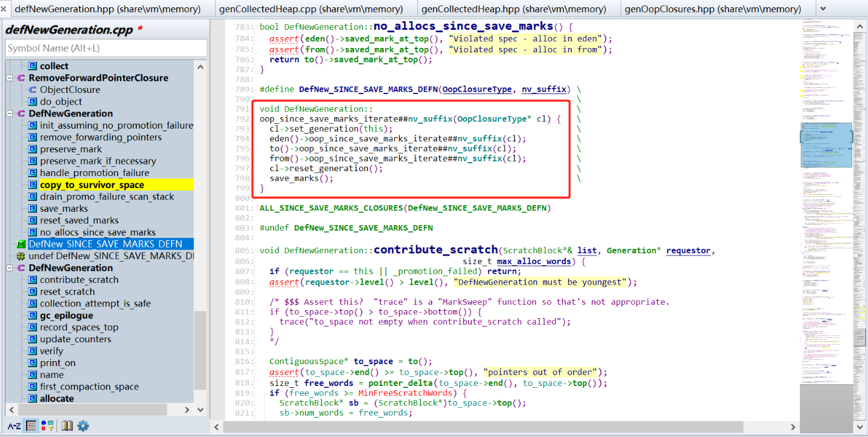
Task: Click the function icon beside record_spaces_top
Action: pos(33,327)
